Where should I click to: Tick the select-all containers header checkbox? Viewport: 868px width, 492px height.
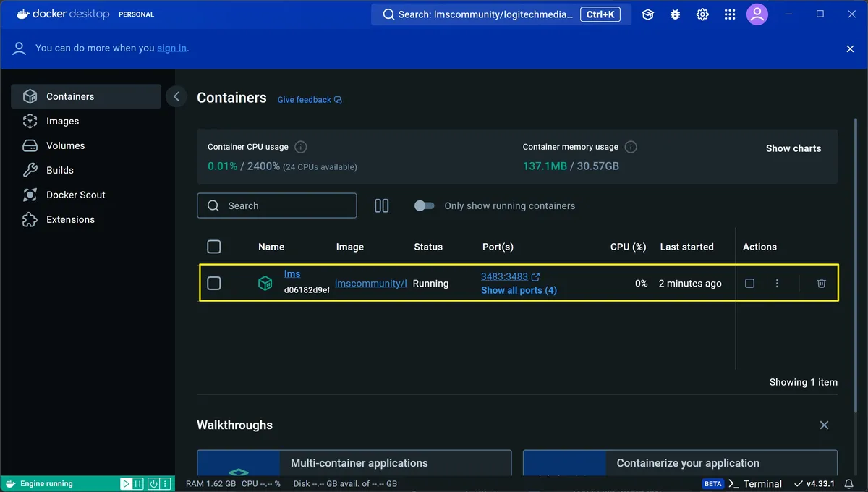214,247
